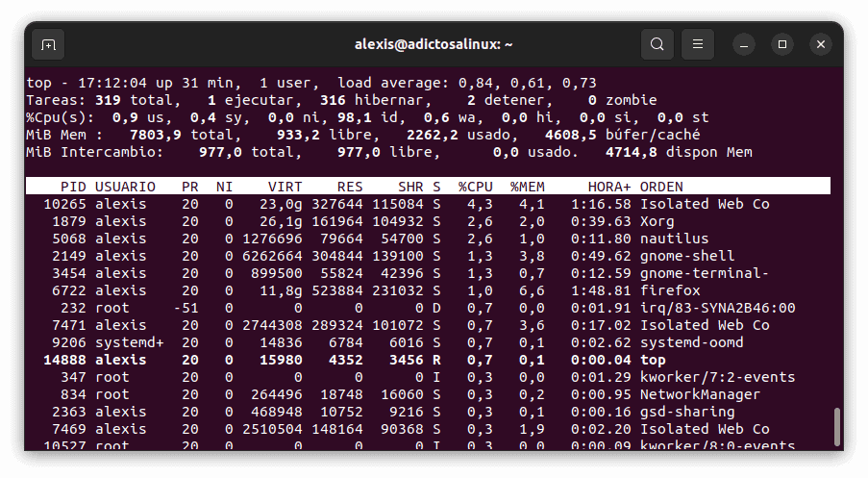Open the hamburger menu
Viewport: 868px width, 478px height.
[x=698, y=44]
